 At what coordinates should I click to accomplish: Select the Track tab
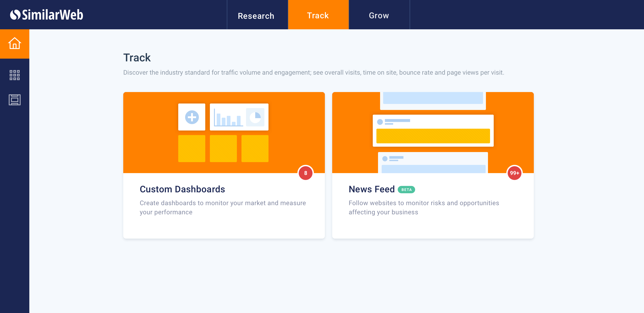(318, 15)
